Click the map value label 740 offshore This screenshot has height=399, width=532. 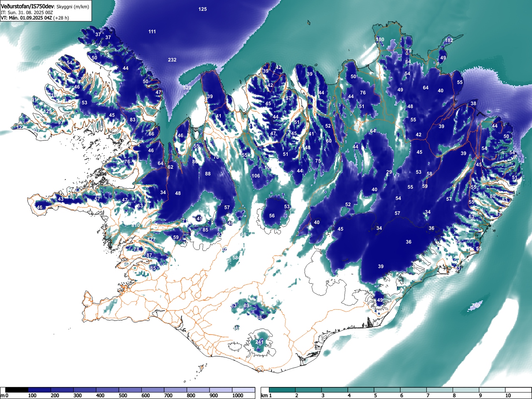[476, 305]
